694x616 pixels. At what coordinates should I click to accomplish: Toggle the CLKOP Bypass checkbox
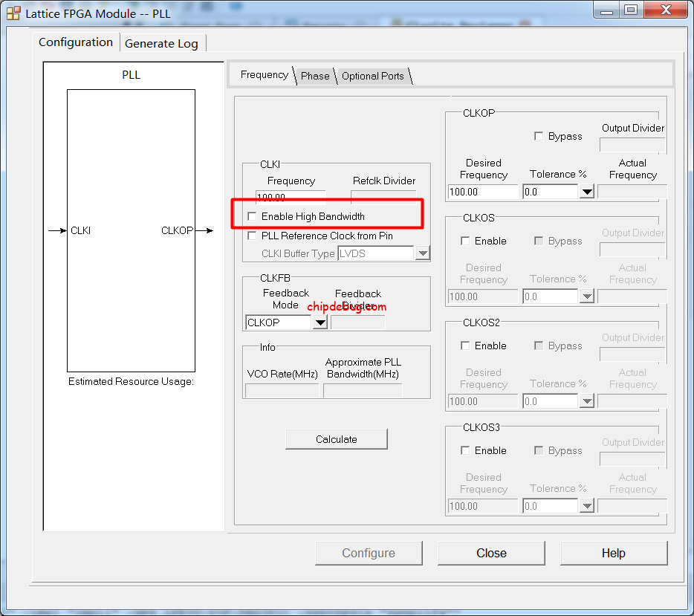click(539, 136)
